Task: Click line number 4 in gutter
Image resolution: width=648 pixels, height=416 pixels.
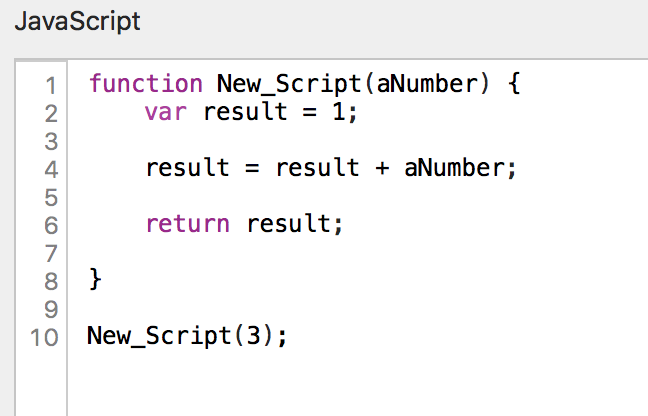Action: coord(50,168)
